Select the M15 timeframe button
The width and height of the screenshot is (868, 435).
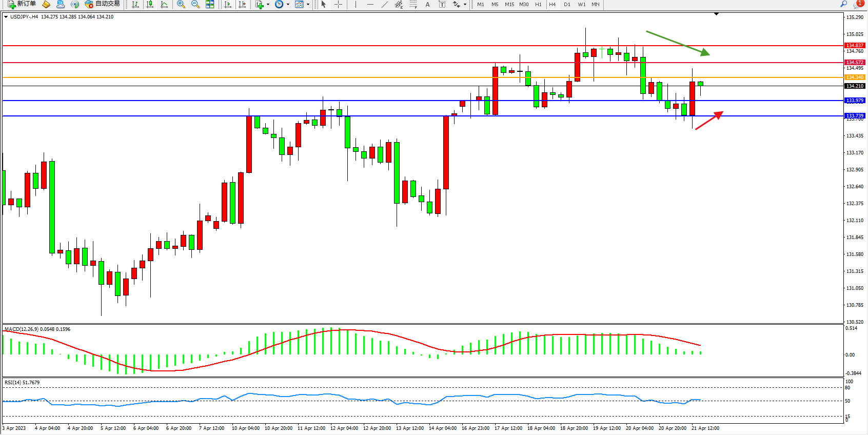[x=509, y=4]
